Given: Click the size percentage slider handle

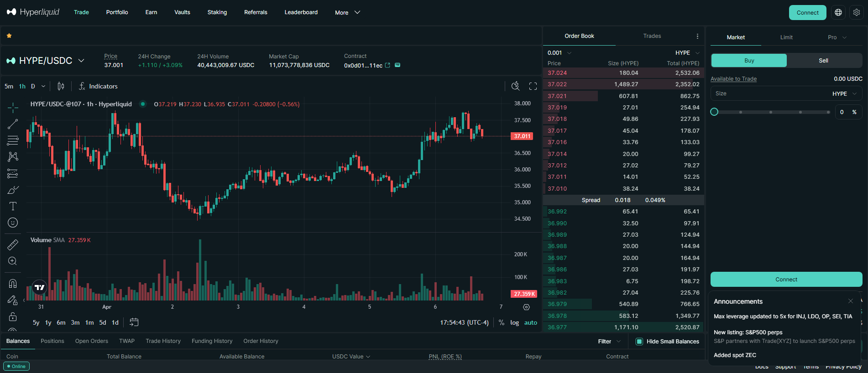Looking at the screenshot, I should (715, 112).
